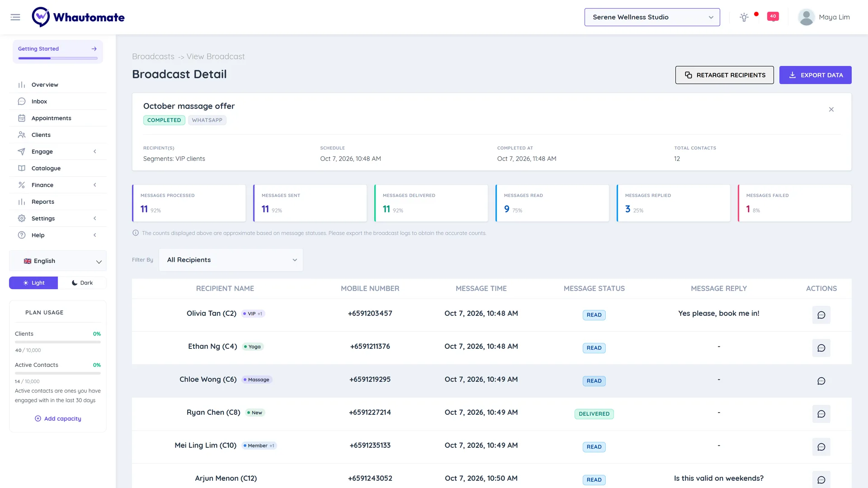Select the Messages Failed stat card
Image resolution: width=868 pixels, height=488 pixels.
tap(794, 203)
